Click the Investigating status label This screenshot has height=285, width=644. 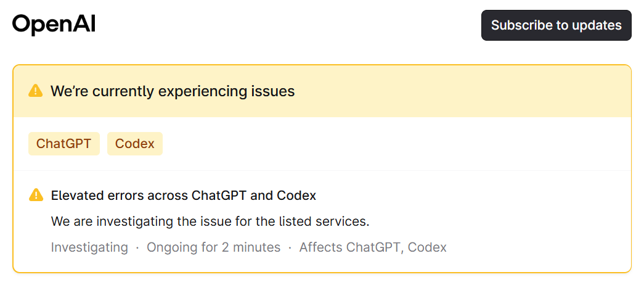click(89, 247)
